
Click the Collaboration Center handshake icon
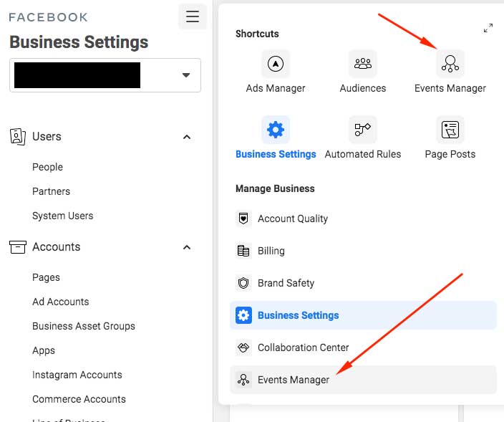(243, 347)
